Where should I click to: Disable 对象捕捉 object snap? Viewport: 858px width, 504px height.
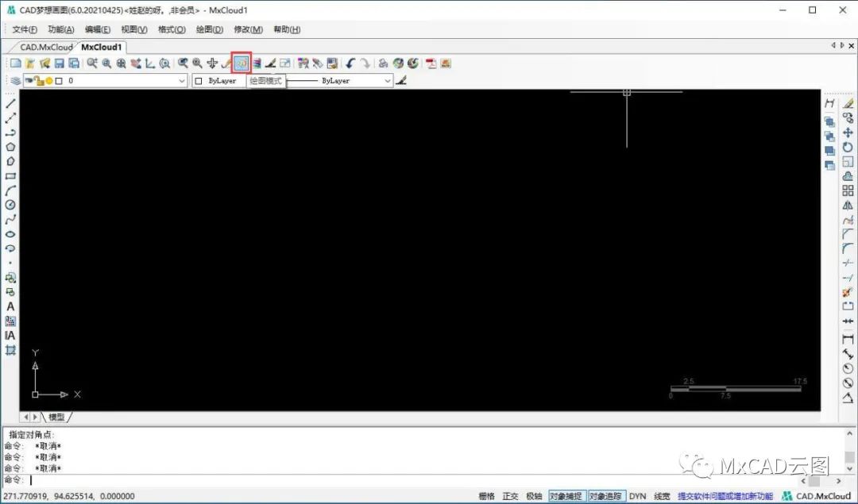(566, 496)
